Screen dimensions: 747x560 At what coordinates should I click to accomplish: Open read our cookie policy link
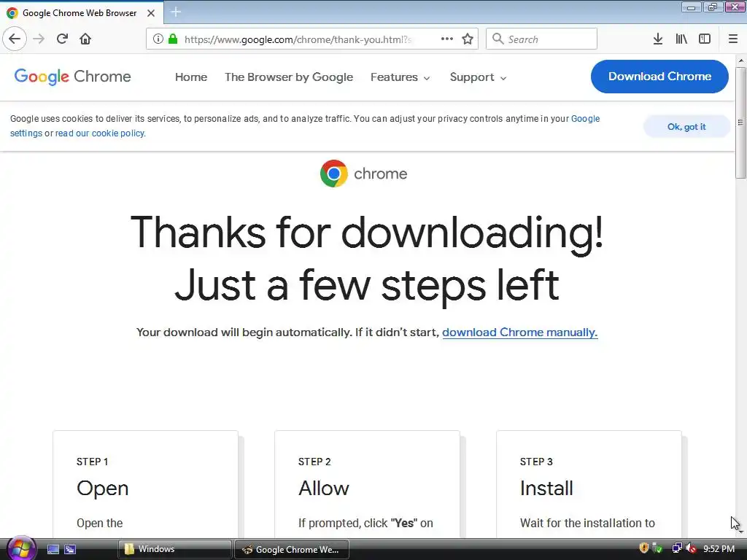coord(99,133)
